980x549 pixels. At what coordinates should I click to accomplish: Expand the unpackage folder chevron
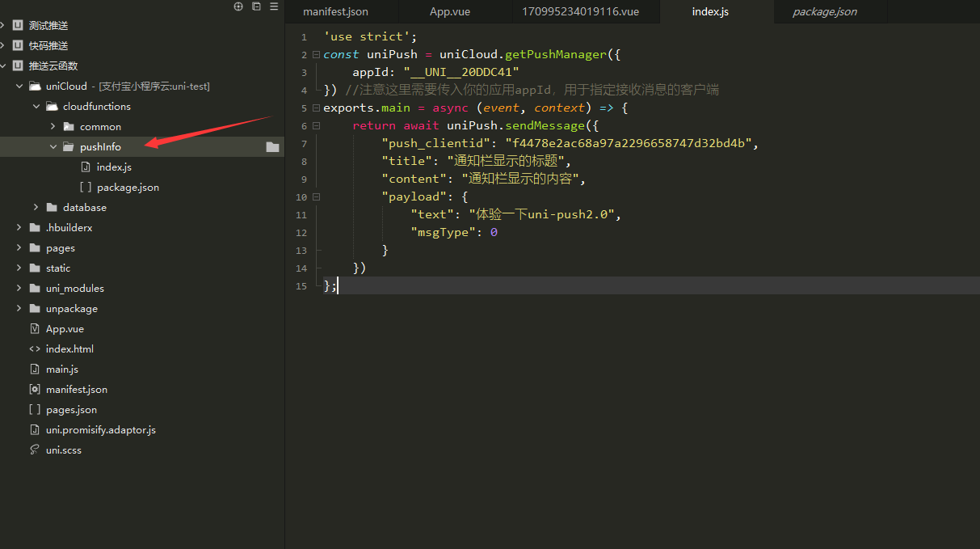coord(19,309)
